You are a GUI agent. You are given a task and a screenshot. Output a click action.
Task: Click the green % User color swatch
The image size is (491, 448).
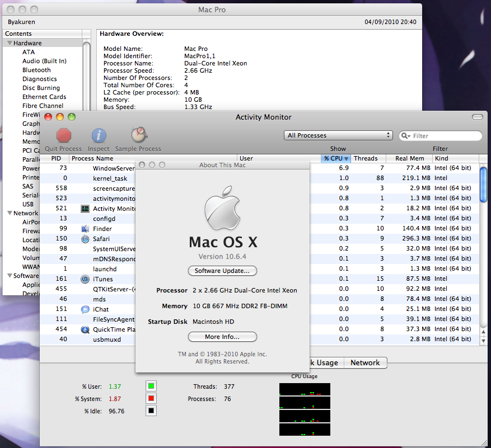[x=151, y=386]
